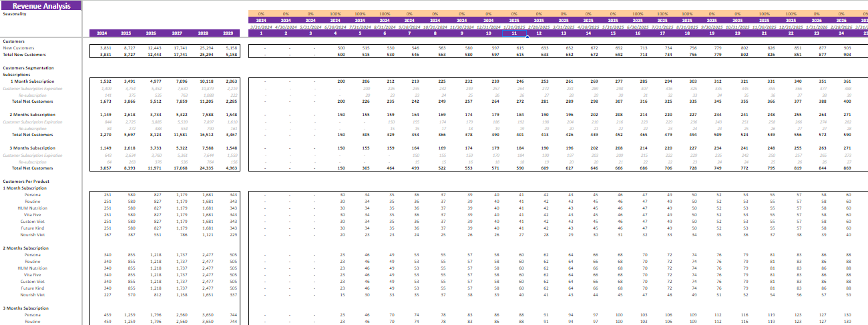The height and width of the screenshot is (325, 868).
Task: Select the 24,335 total net customers value
Action: (x=203, y=168)
